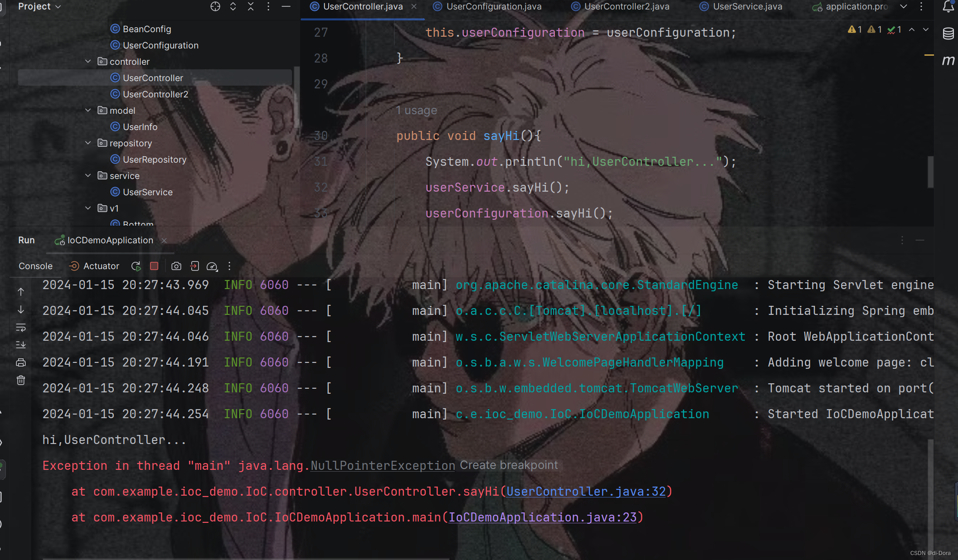
Task: Click NullPointerException link in console
Action: (383, 466)
